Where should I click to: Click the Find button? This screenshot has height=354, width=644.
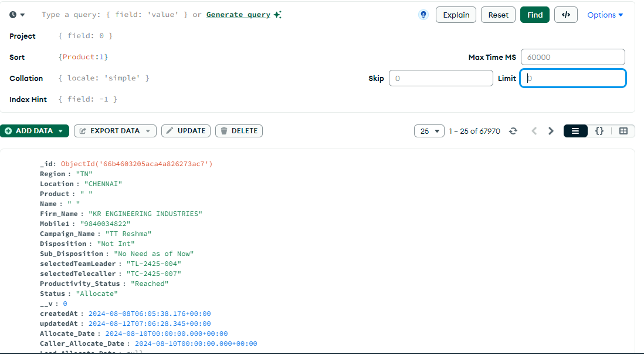(534, 15)
